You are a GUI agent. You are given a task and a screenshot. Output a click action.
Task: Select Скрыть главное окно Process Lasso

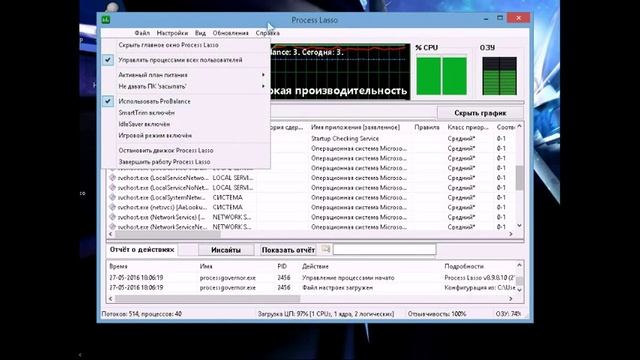tap(186, 45)
